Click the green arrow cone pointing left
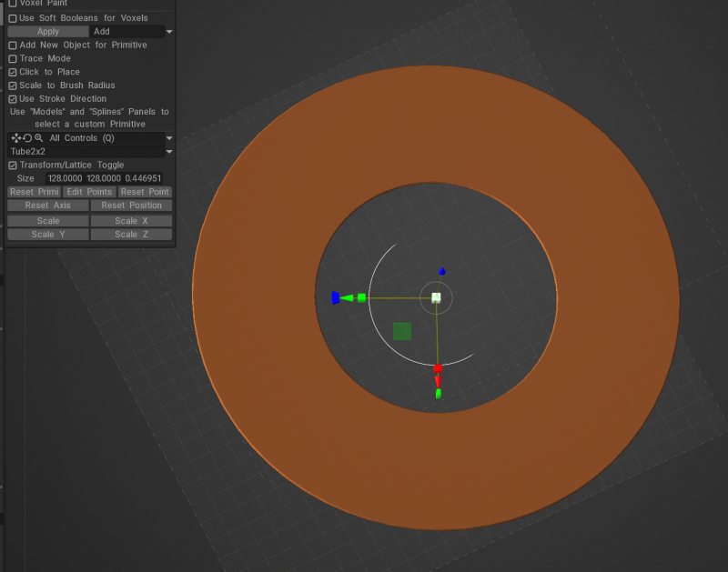Viewport: 728px width, 572px height. click(348, 297)
